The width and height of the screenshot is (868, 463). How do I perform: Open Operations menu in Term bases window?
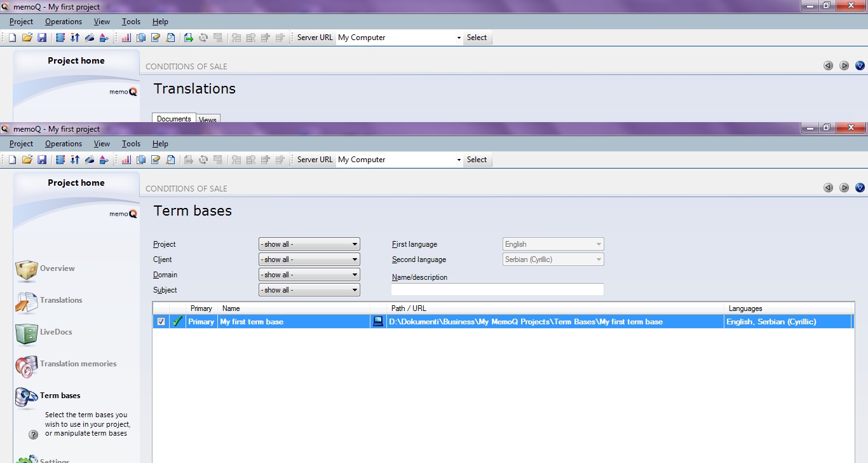point(64,144)
